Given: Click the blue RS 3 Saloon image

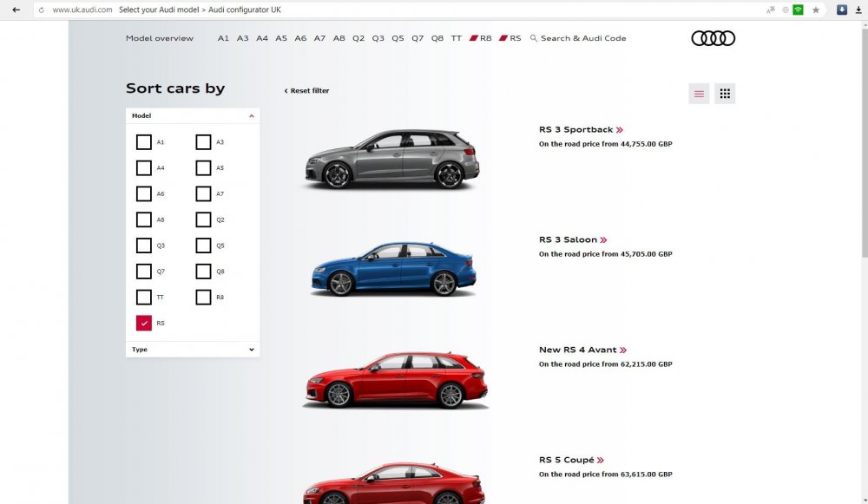Looking at the screenshot, I should [x=393, y=269].
